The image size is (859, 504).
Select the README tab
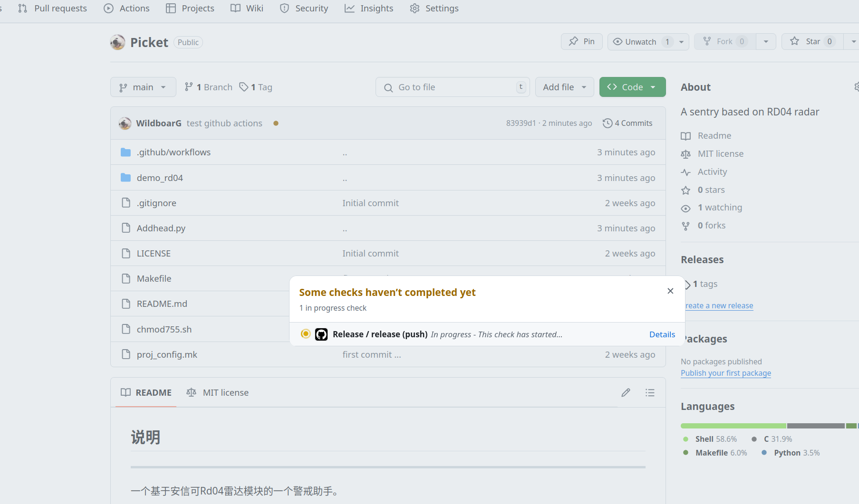click(146, 392)
